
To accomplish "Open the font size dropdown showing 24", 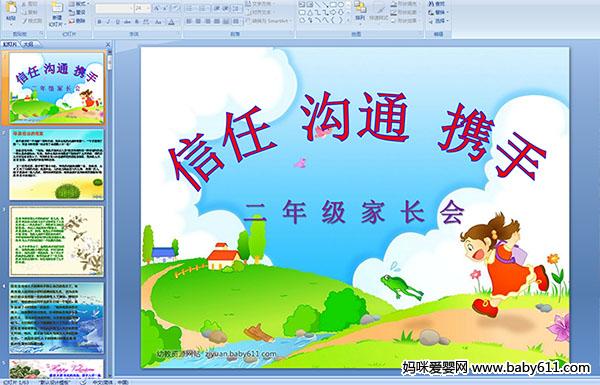I will pyautogui.click(x=142, y=8).
